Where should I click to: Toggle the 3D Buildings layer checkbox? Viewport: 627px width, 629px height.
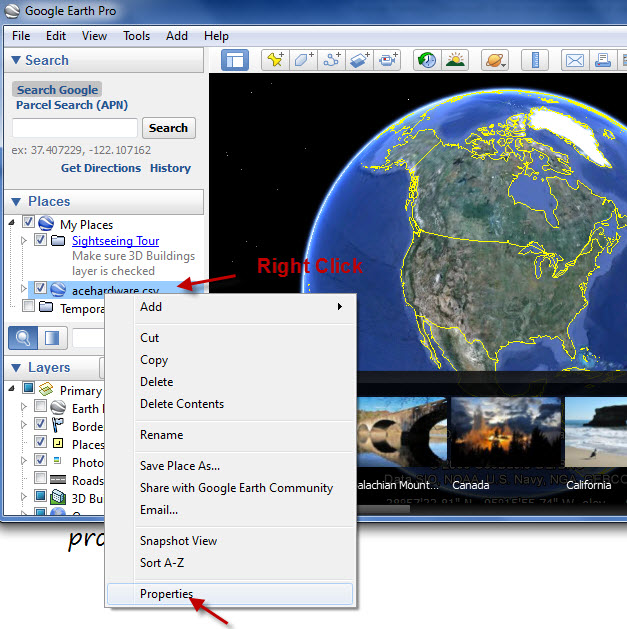click(x=40, y=495)
